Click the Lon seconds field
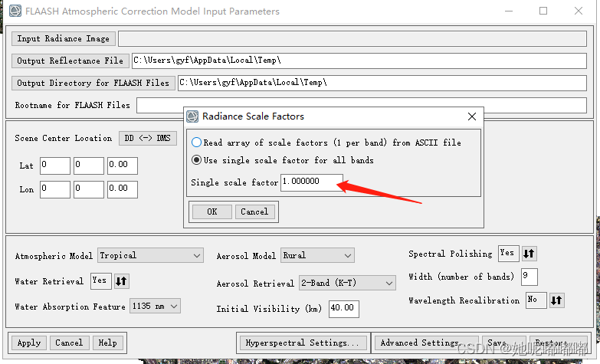The width and height of the screenshot is (600, 364). (x=123, y=189)
